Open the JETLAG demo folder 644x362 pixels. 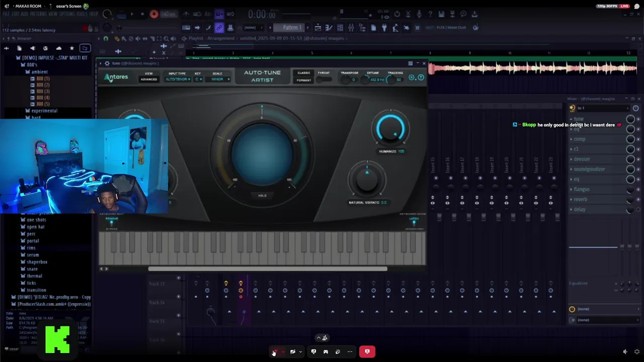pyautogui.click(x=51, y=297)
